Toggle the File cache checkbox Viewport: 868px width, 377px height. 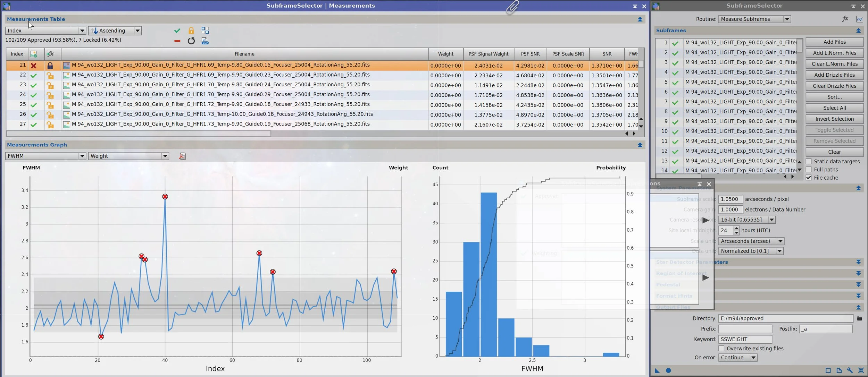tap(809, 178)
